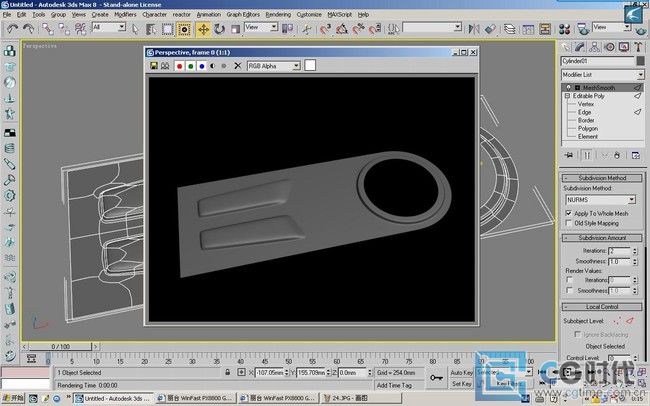Collapse the Editable Poly tree node
The width and height of the screenshot is (650, 406).
click(x=567, y=96)
